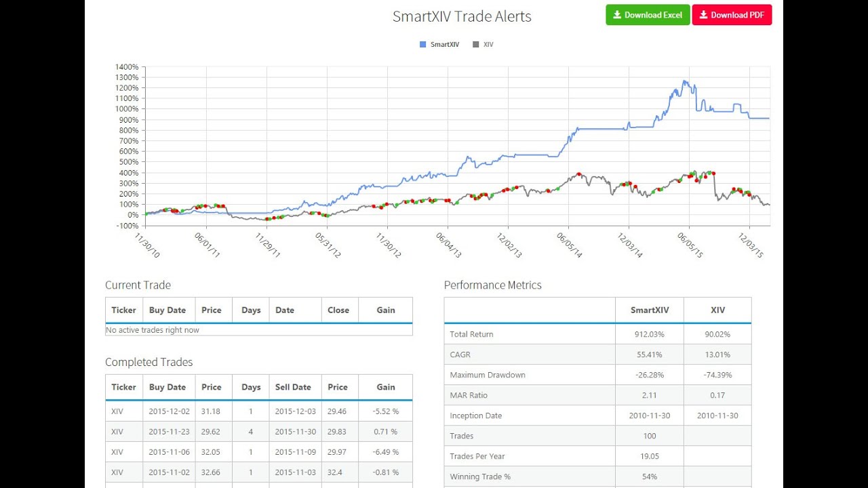
Task: Click the 912.03% total return value
Action: click(x=650, y=334)
